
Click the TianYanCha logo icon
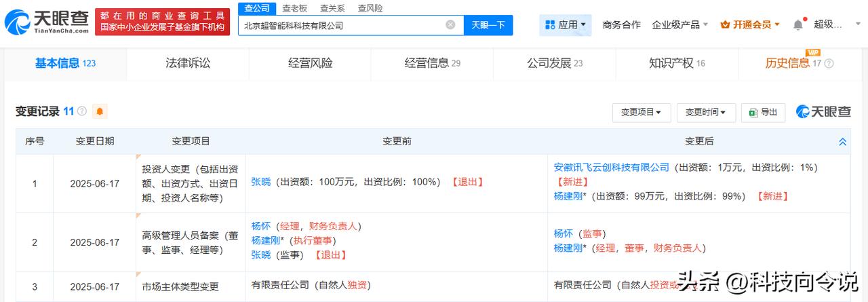(17, 21)
